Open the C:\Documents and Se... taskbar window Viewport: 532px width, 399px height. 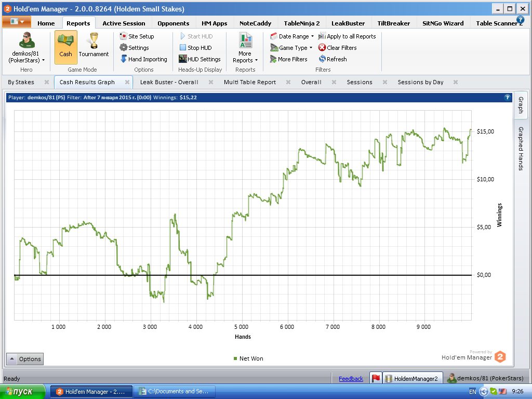174,392
